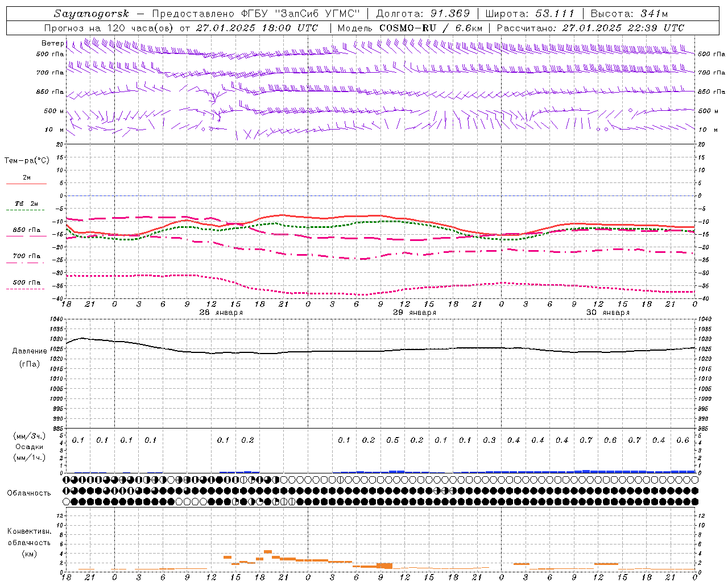Click the 'Облачность' cloudiness label
This screenshot has height=582, width=728.
point(29,493)
